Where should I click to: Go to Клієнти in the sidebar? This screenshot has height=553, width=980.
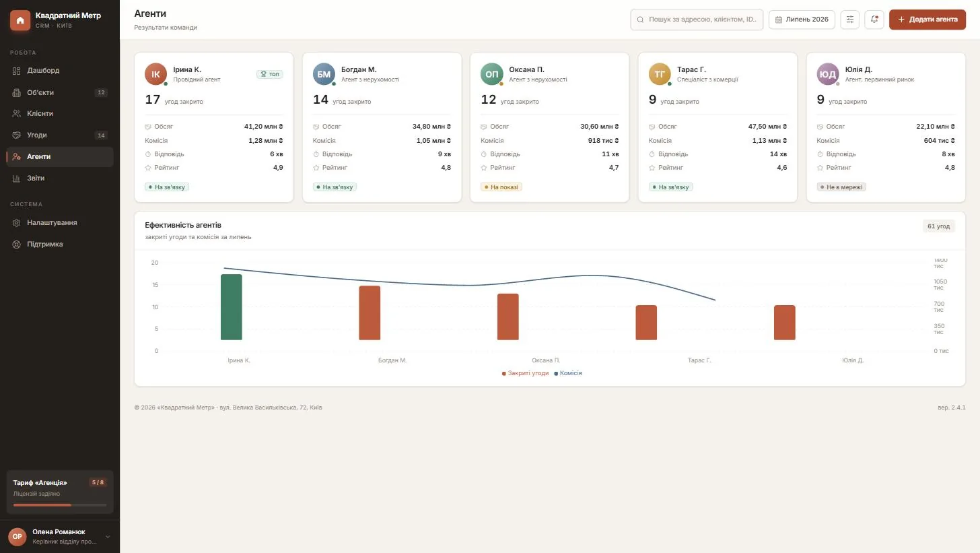point(60,114)
